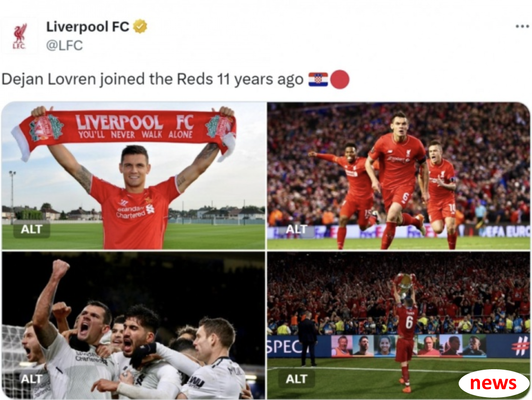
Task: Open the three-dot more options menu
Action: click(522, 26)
